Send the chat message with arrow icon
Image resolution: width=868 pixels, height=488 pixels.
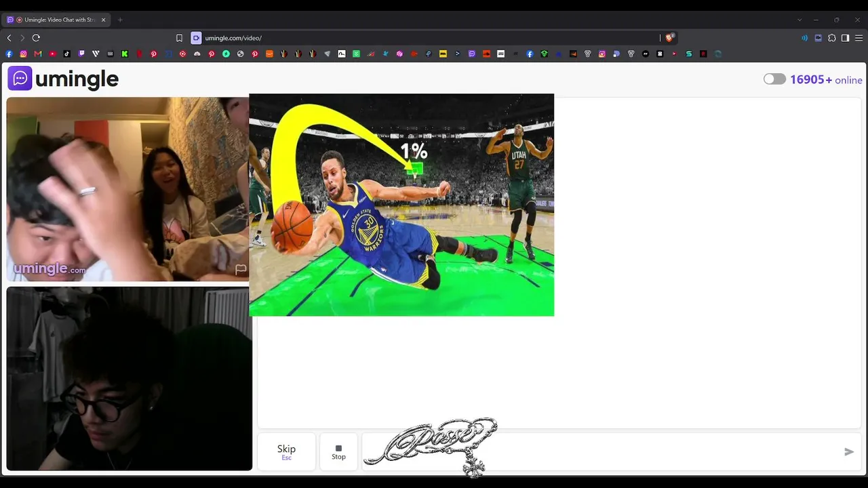pyautogui.click(x=848, y=452)
